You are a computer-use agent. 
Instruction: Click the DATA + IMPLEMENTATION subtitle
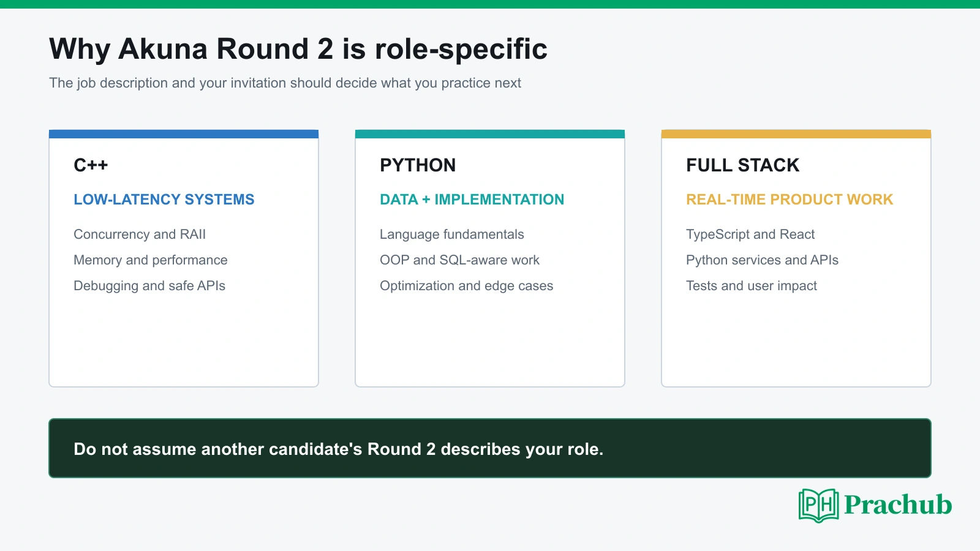click(x=472, y=200)
